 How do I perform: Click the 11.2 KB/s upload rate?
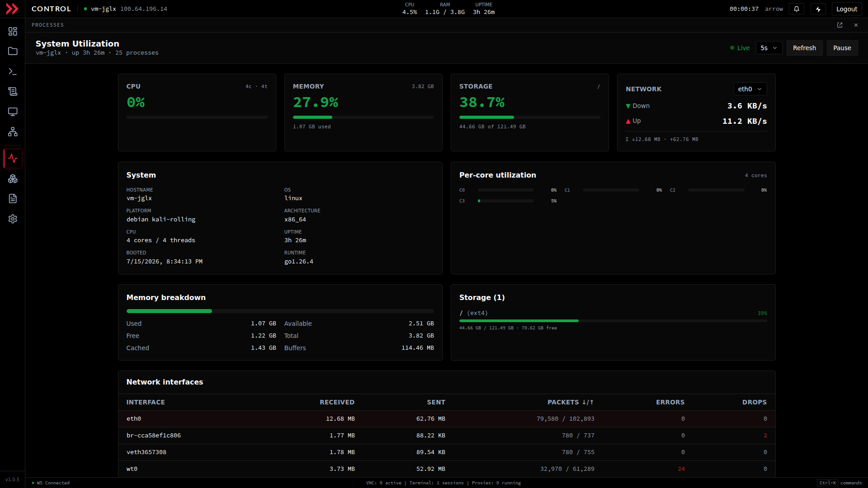744,121
